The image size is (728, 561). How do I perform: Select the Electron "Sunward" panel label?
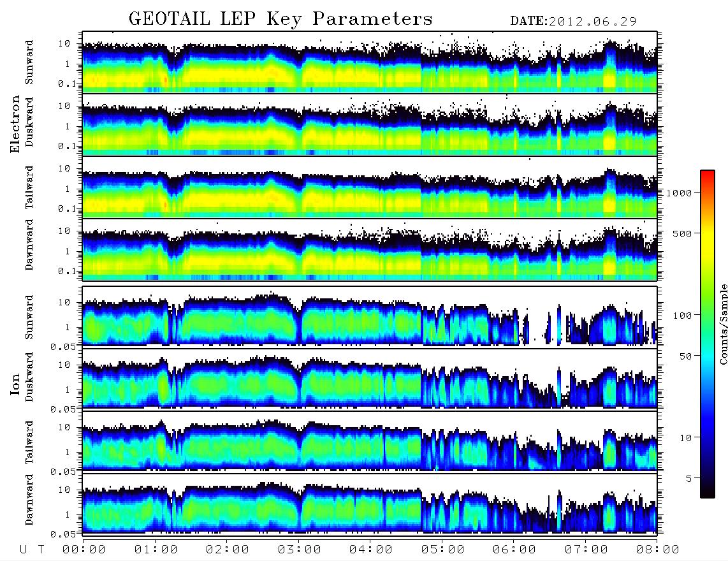(x=29, y=62)
